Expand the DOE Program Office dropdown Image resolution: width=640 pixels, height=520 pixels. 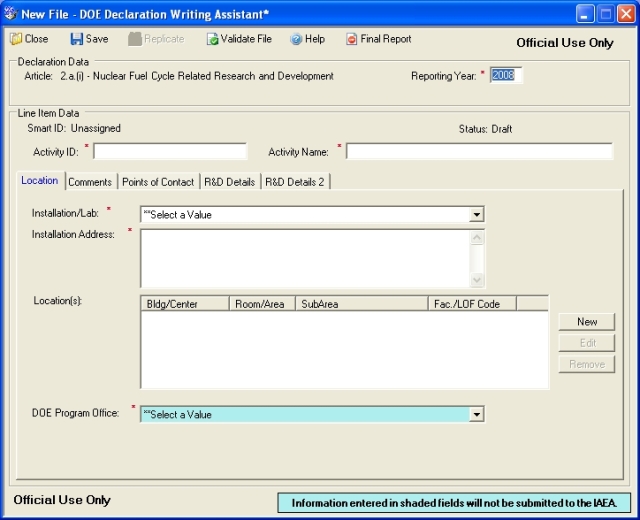476,415
